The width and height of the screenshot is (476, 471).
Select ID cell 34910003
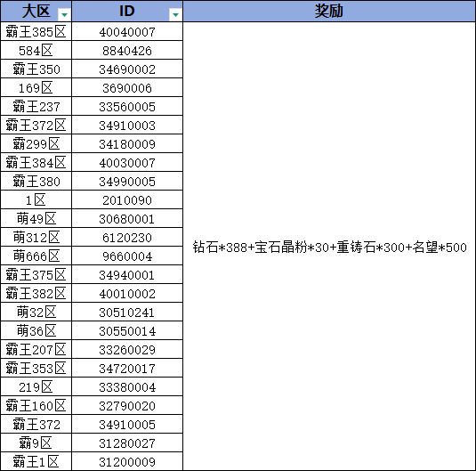127,125
